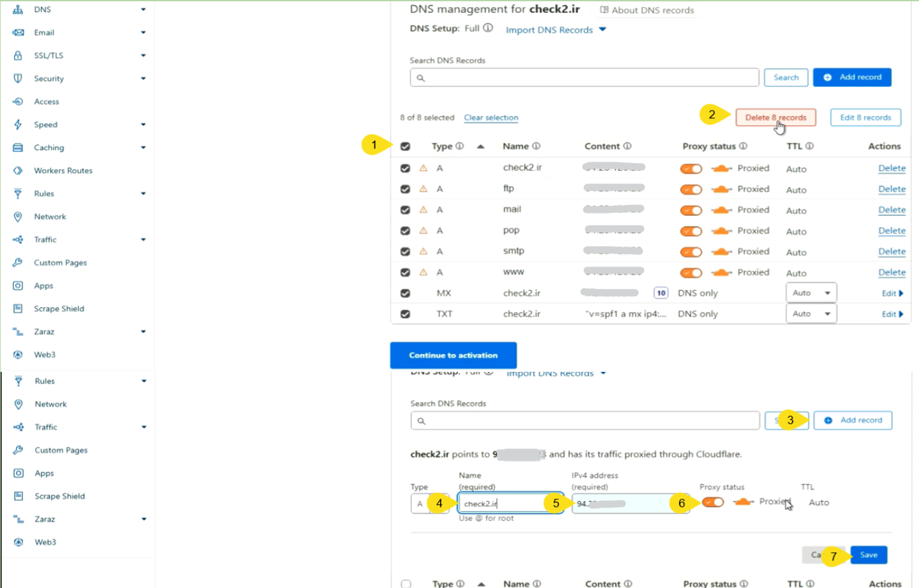Screen dimensions: 919x588
Task: Click the info icon next to DNS Setup Full
Action: (488, 28)
